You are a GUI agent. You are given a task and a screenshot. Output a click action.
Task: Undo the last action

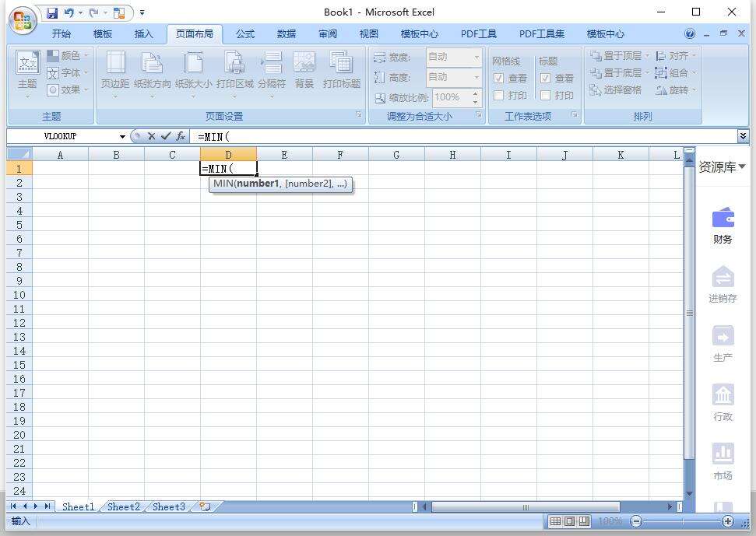69,12
